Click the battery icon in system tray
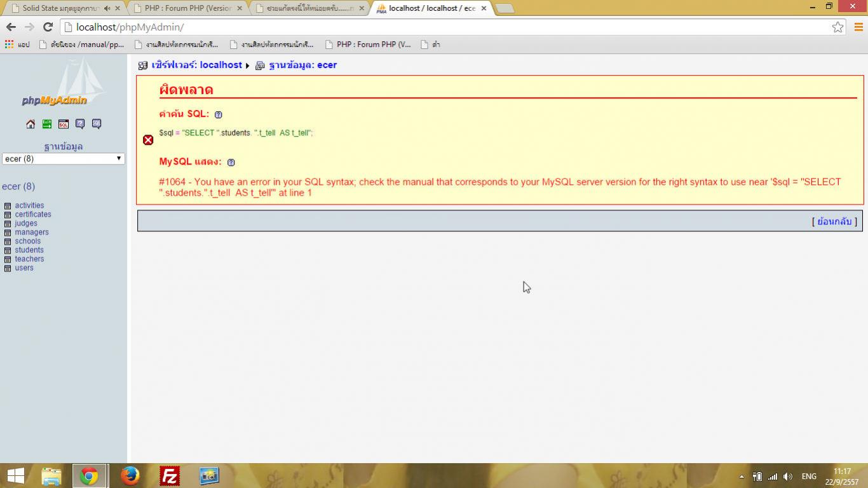This screenshot has height=488, width=868. pyautogui.click(x=757, y=477)
